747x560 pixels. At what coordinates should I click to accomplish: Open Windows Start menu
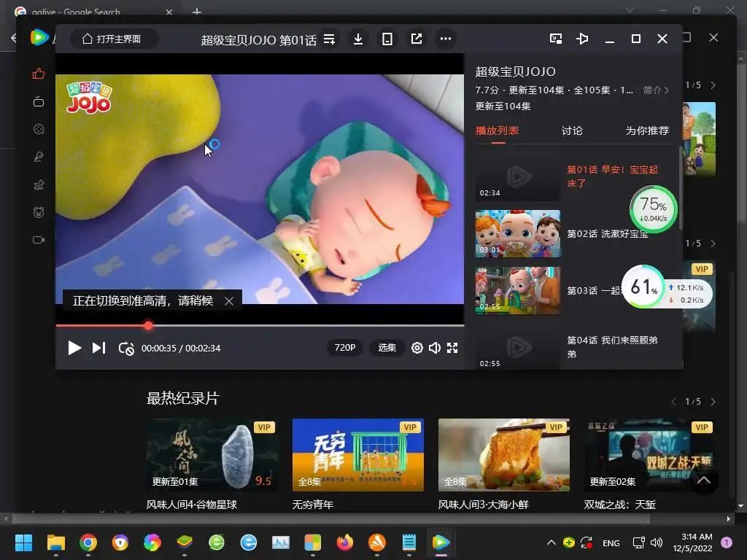pos(23,542)
